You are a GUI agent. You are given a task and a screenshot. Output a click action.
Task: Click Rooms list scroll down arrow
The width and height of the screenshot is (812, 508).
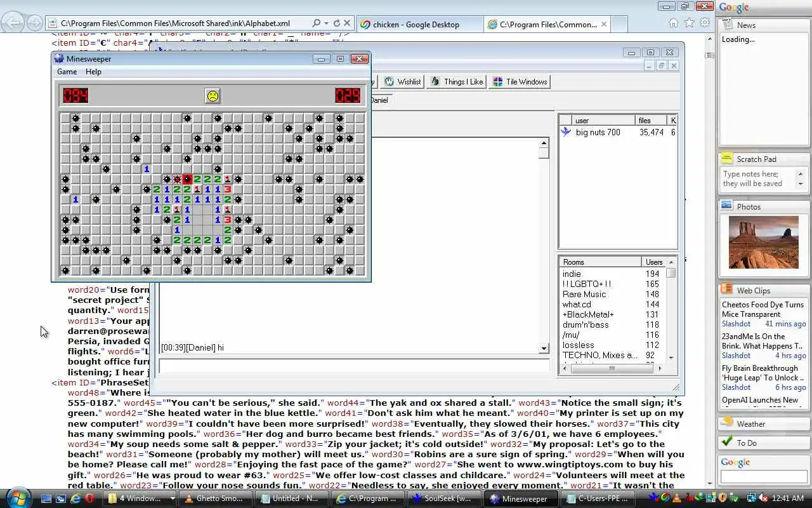point(671,358)
